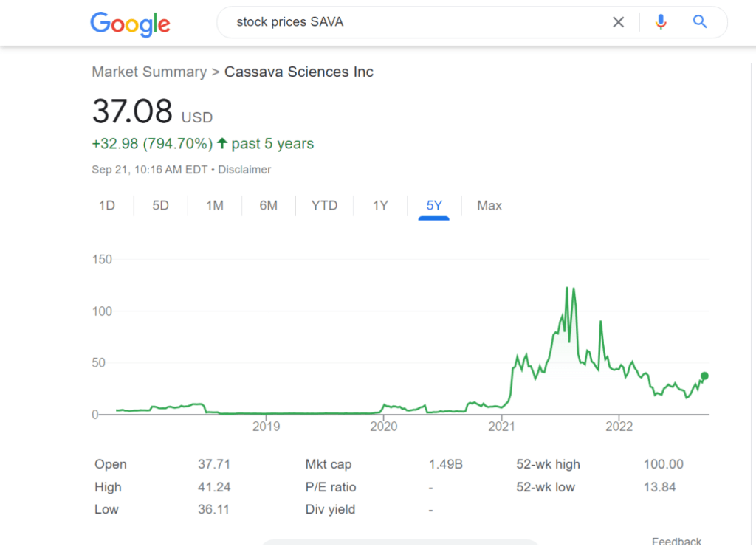The image size is (756, 549).
Task: View the 1Y price chart
Action: click(x=380, y=205)
